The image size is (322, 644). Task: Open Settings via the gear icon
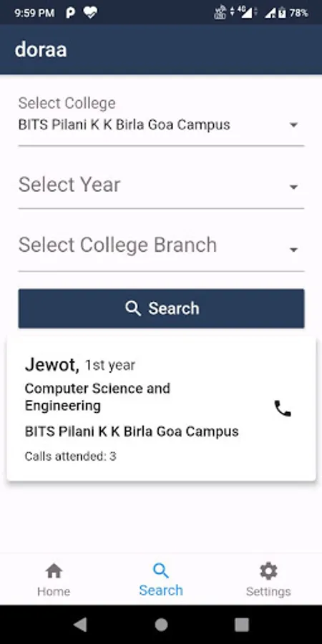[268, 571]
